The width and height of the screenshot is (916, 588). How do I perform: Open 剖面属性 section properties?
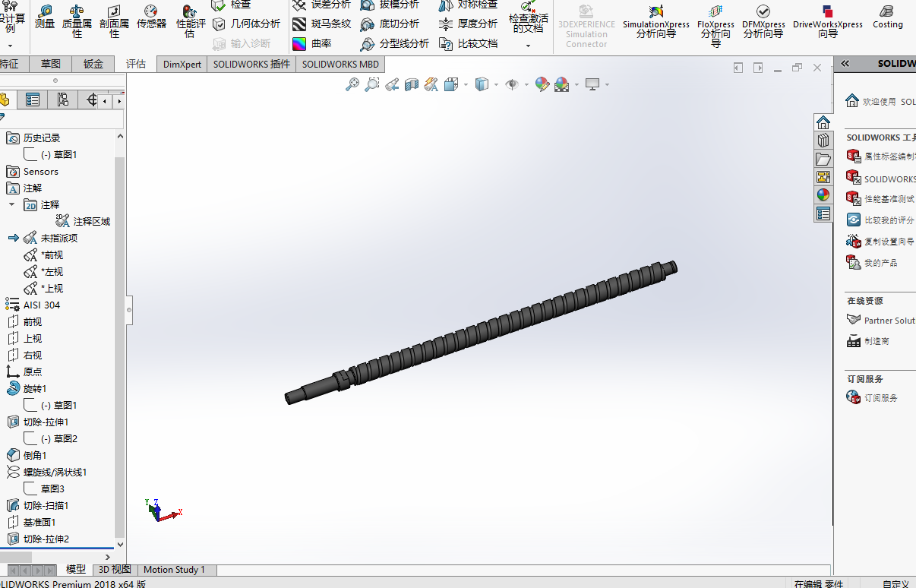(x=114, y=22)
